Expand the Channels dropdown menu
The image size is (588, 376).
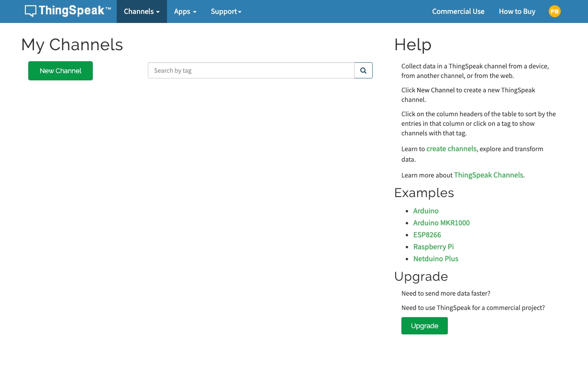[x=142, y=11]
